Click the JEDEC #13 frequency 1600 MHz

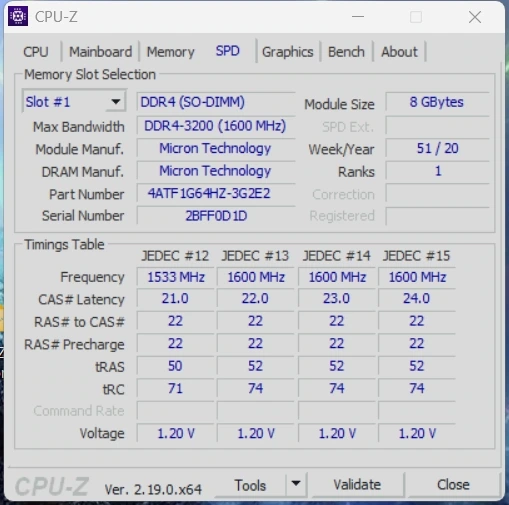coord(256,277)
